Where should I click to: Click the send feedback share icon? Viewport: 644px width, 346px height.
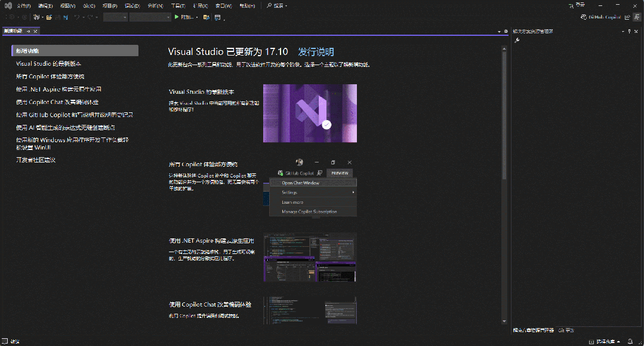pos(627,17)
